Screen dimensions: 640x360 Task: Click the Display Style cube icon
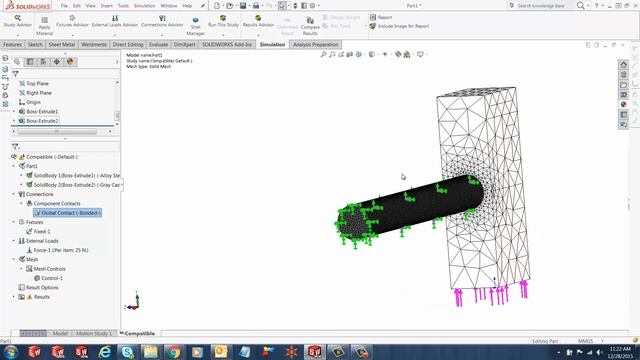point(371,54)
